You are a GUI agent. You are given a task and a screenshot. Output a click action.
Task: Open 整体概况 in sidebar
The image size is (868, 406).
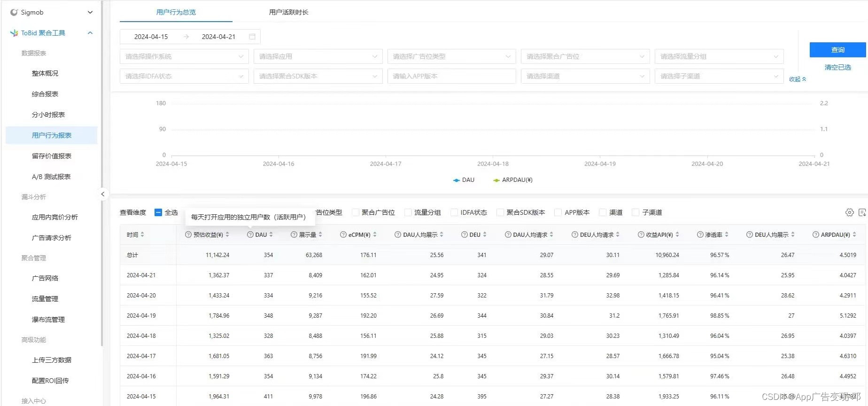click(x=45, y=73)
